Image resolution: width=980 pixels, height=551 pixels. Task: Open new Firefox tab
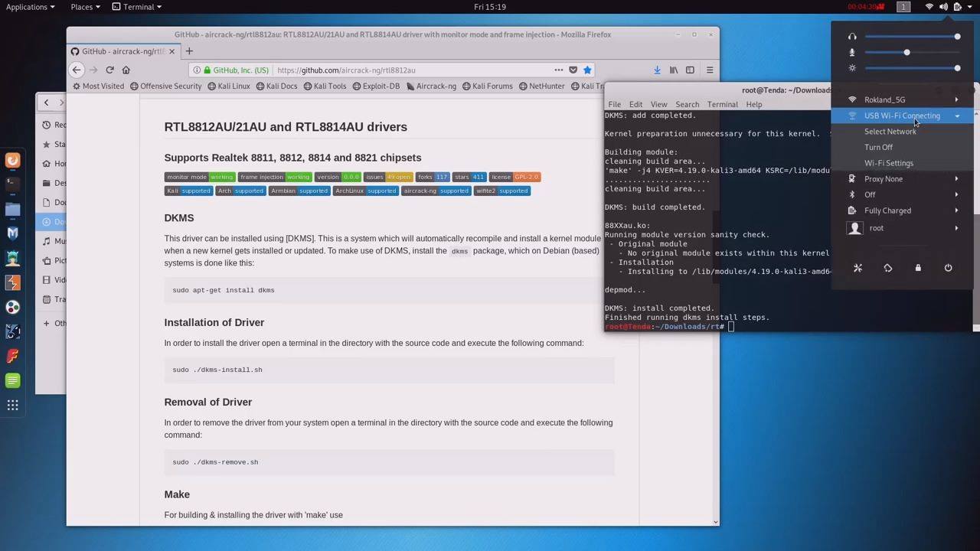189,51
